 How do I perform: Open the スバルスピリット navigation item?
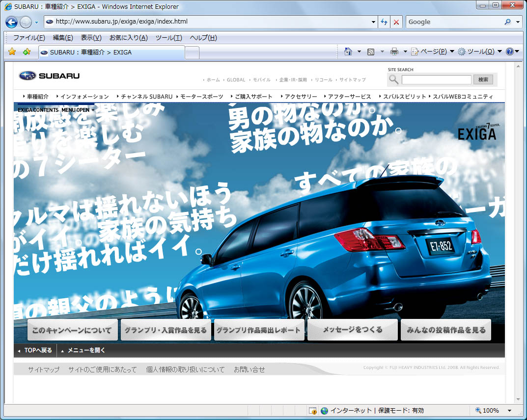coord(404,97)
